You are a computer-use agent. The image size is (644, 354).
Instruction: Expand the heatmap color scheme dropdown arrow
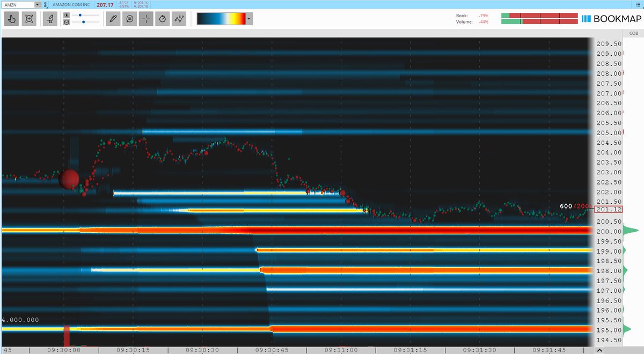(x=249, y=19)
